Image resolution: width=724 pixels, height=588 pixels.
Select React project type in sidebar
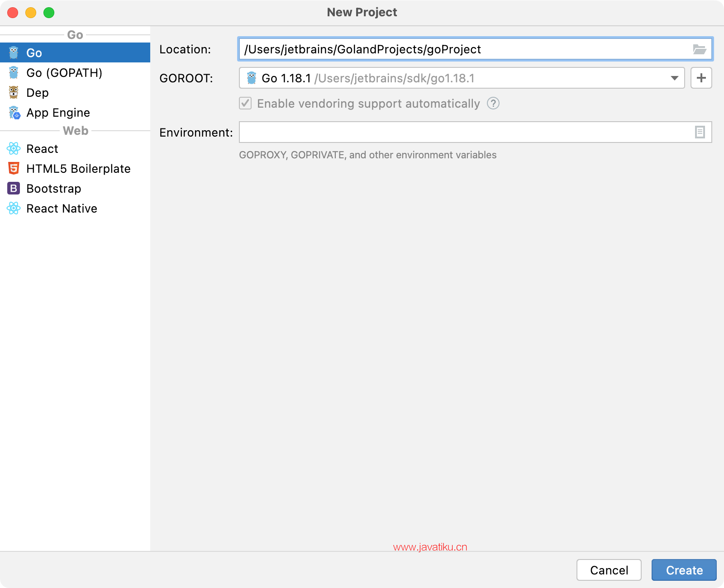42,149
